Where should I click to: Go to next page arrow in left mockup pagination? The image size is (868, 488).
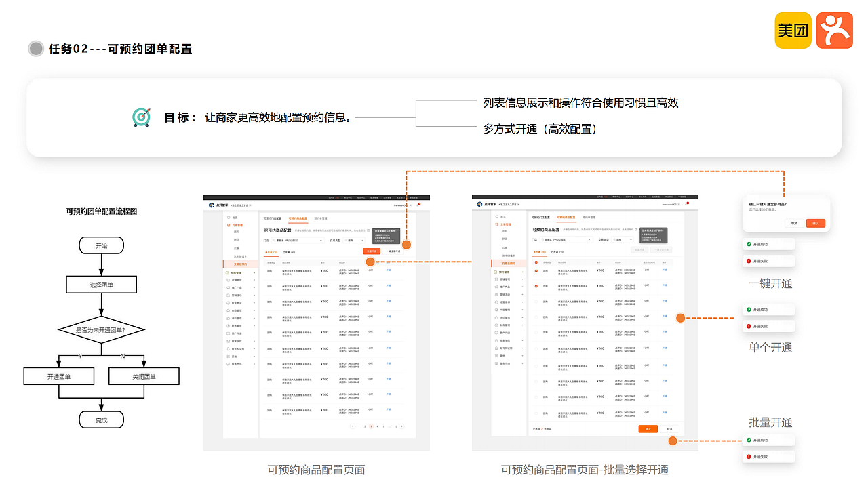pos(401,426)
